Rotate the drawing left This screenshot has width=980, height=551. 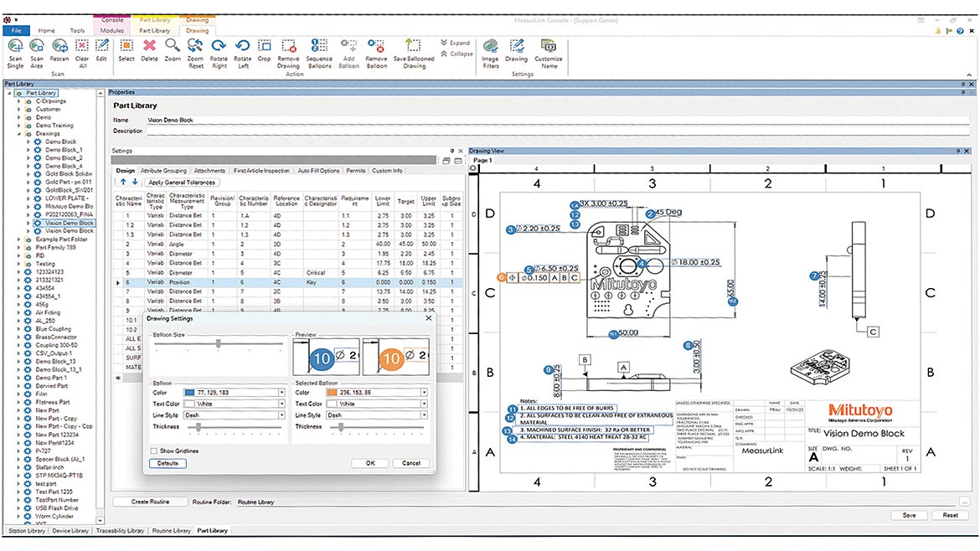[x=243, y=45]
